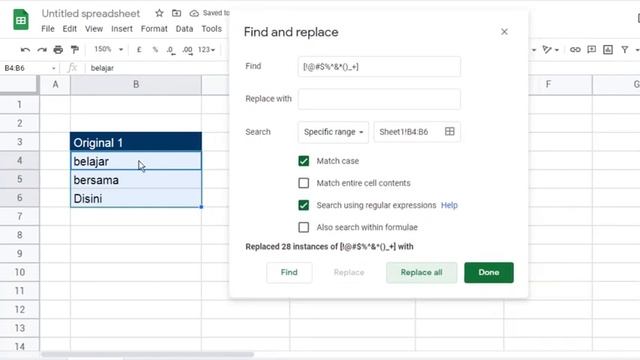Click the Done button
Image resolution: width=640 pixels, height=360 pixels.
[489, 272]
